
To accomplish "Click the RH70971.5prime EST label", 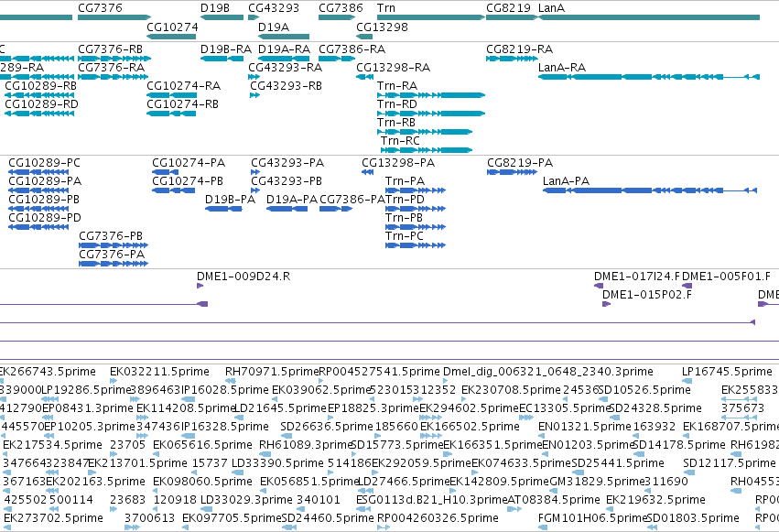I will tap(272, 372).
